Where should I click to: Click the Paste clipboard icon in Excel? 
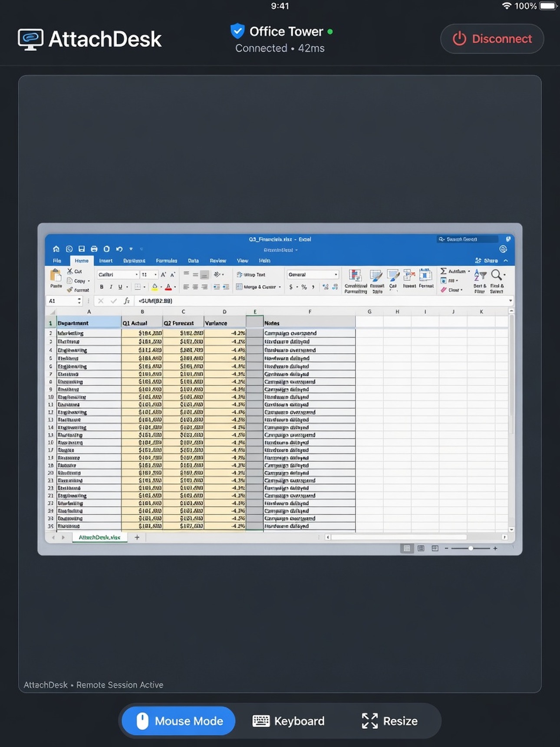(x=56, y=275)
